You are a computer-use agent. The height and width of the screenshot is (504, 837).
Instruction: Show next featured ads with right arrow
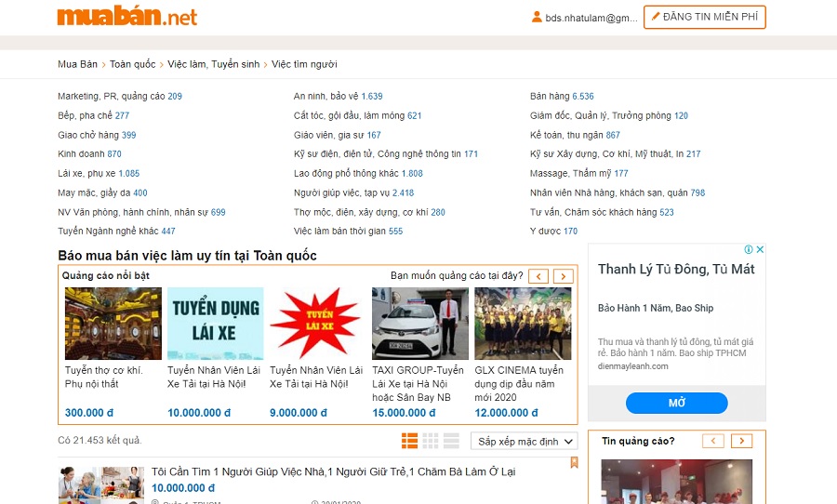pyautogui.click(x=564, y=276)
